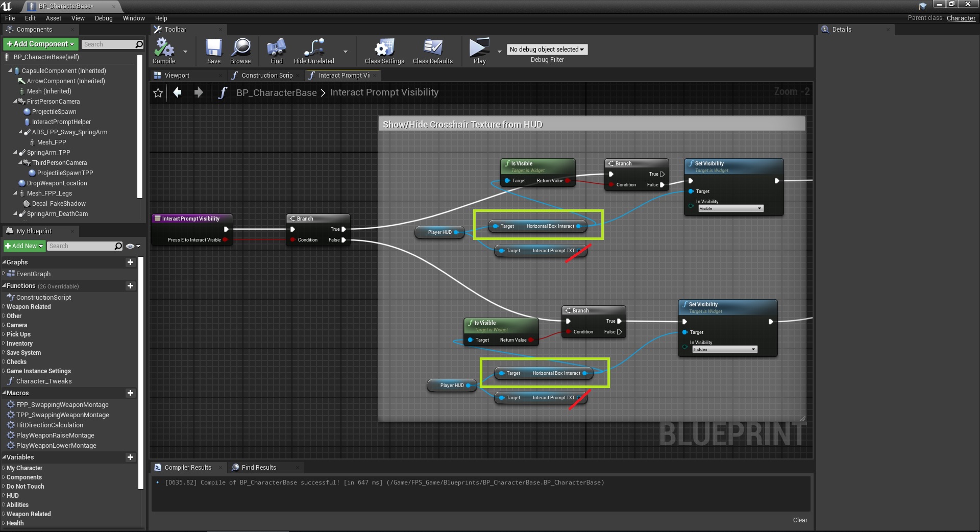This screenshot has width=980, height=532.
Task: Switch to the Viewport tab
Action: click(x=177, y=76)
